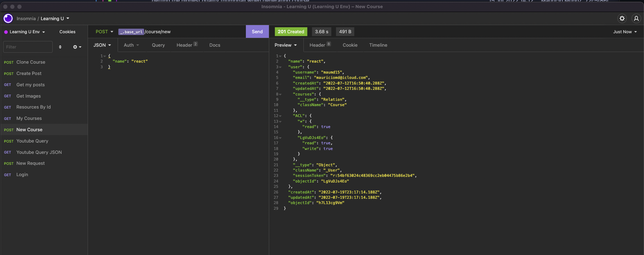Open the Preview mode dropdown

tap(285, 45)
